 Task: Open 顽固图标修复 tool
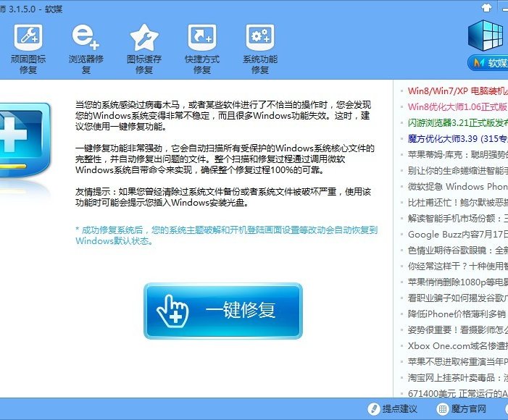pos(28,49)
